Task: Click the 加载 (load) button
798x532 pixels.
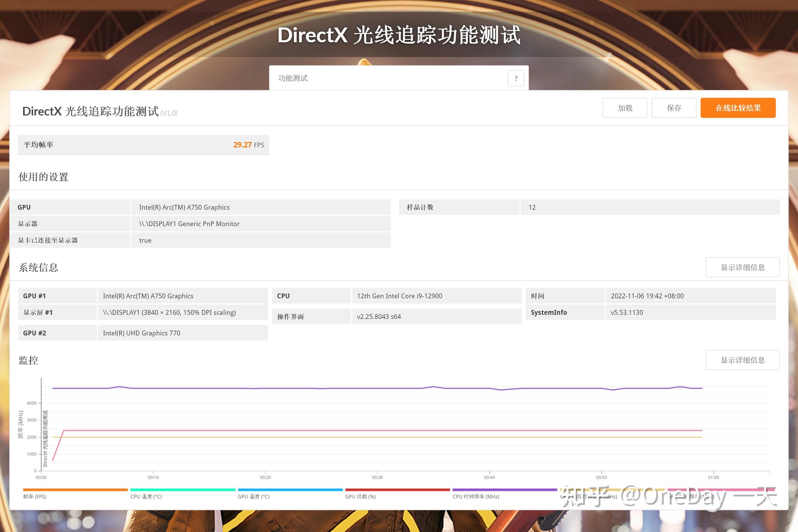Action: (625, 108)
